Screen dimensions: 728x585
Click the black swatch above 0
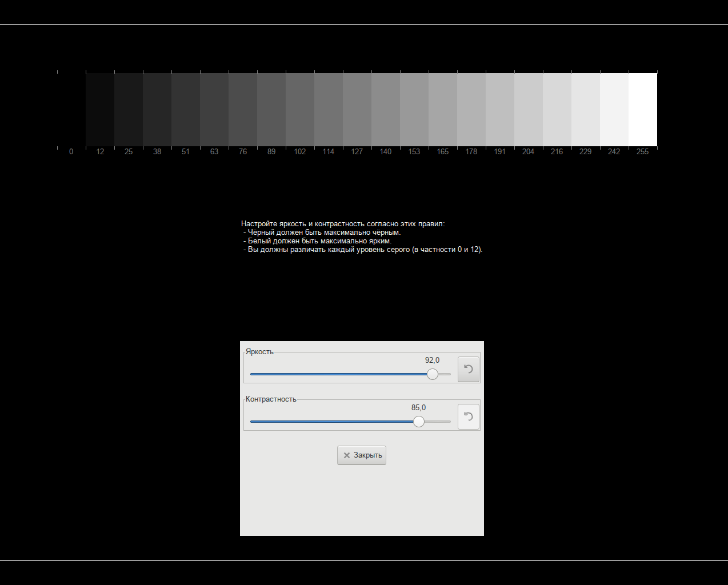click(71, 110)
